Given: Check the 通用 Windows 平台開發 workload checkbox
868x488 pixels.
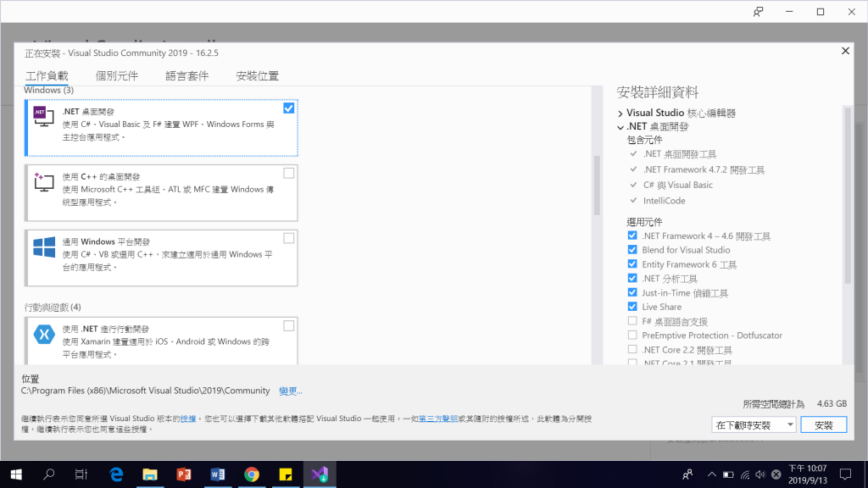Looking at the screenshot, I should [x=288, y=238].
